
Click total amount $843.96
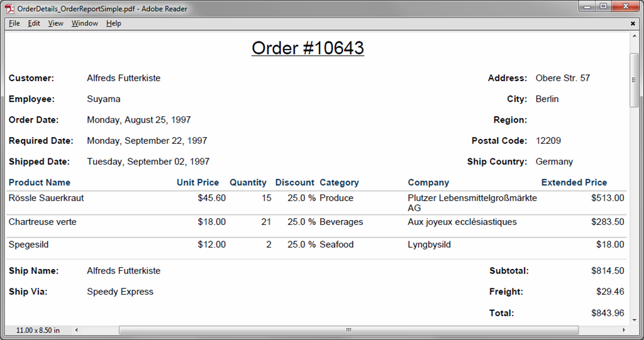click(608, 313)
